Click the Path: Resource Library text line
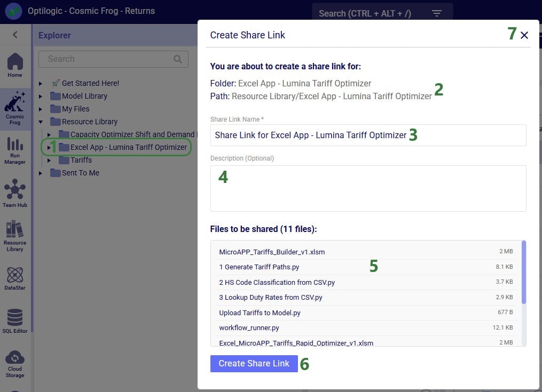 pos(321,96)
